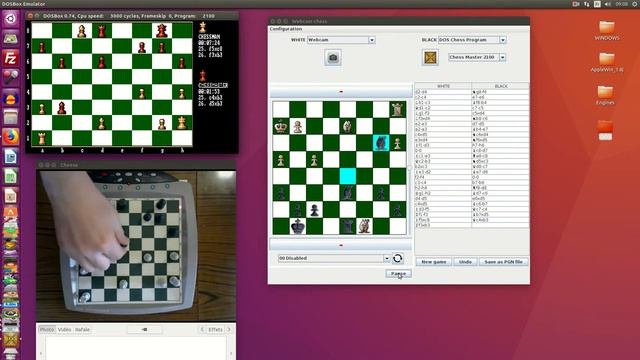The width and height of the screenshot is (640, 360).
Task: Click the Pause button
Action: (x=398, y=273)
